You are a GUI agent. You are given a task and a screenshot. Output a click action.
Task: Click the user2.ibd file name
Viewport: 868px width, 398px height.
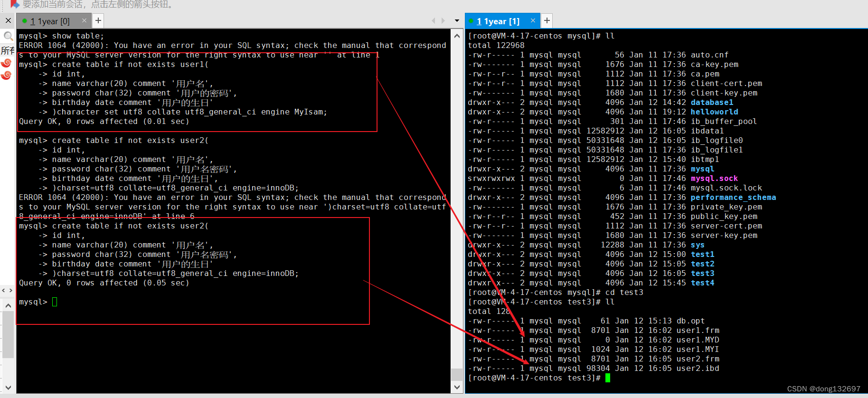coord(698,369)
